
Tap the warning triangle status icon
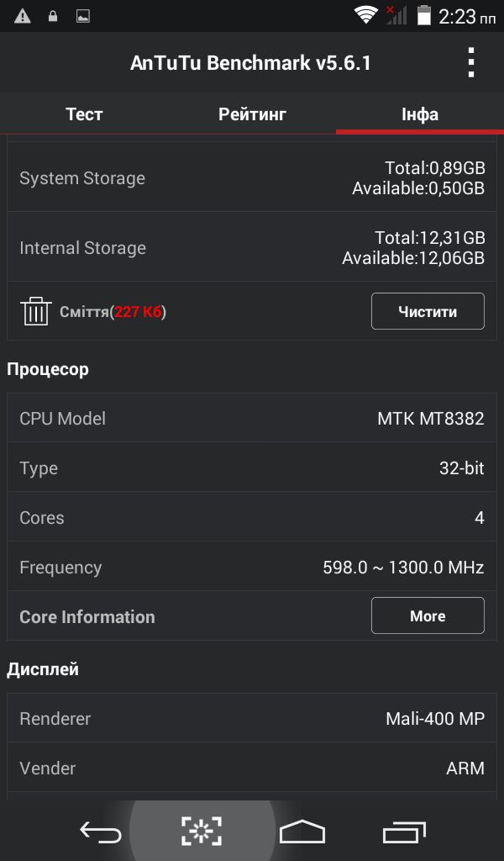(23, 16)
